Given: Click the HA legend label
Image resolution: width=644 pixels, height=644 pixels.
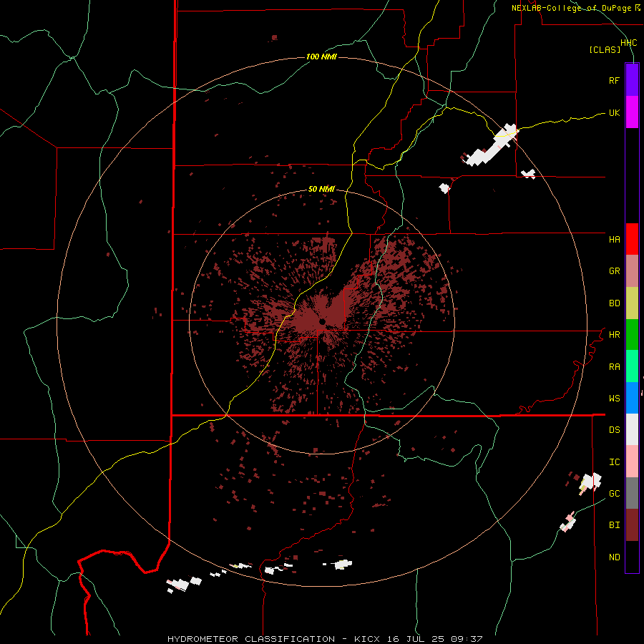Looking at the screenshot, I should (x=614, y=239).
